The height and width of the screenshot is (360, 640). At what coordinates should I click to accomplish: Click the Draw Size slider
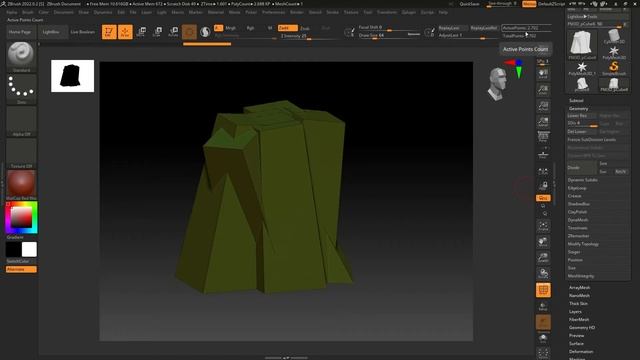tap(389, 36)
